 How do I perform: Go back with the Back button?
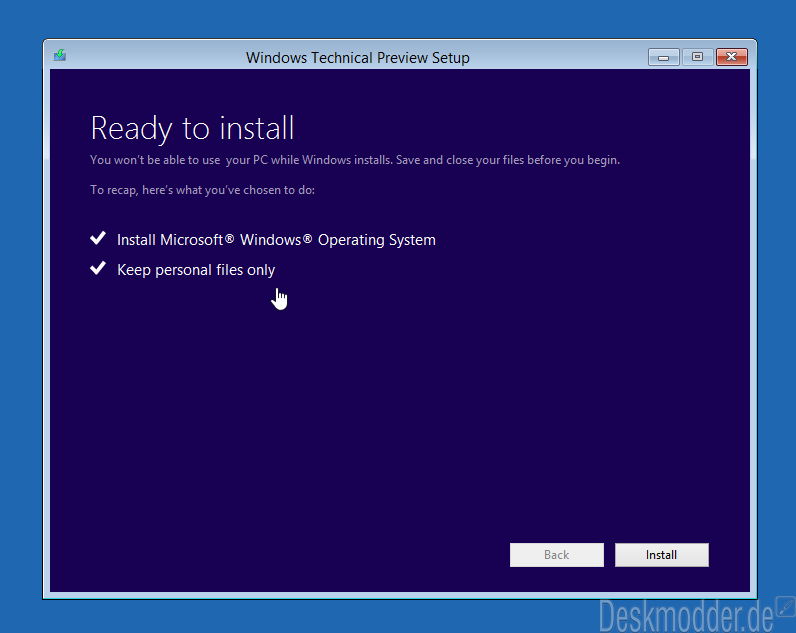click(556, 555)
